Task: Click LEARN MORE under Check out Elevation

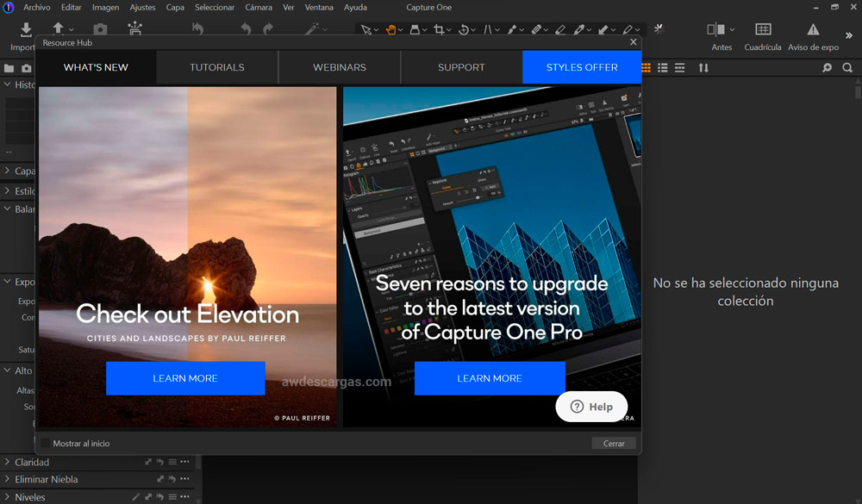Action: coord(185,378)
